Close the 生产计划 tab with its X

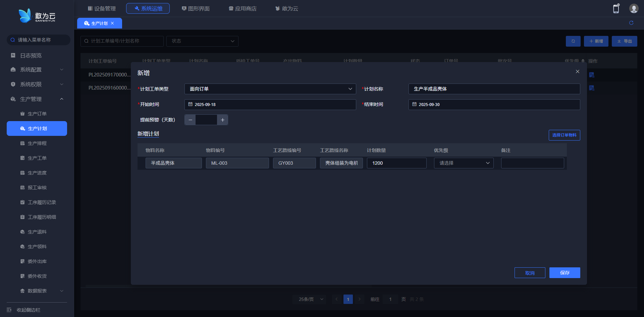pos(112,23)
